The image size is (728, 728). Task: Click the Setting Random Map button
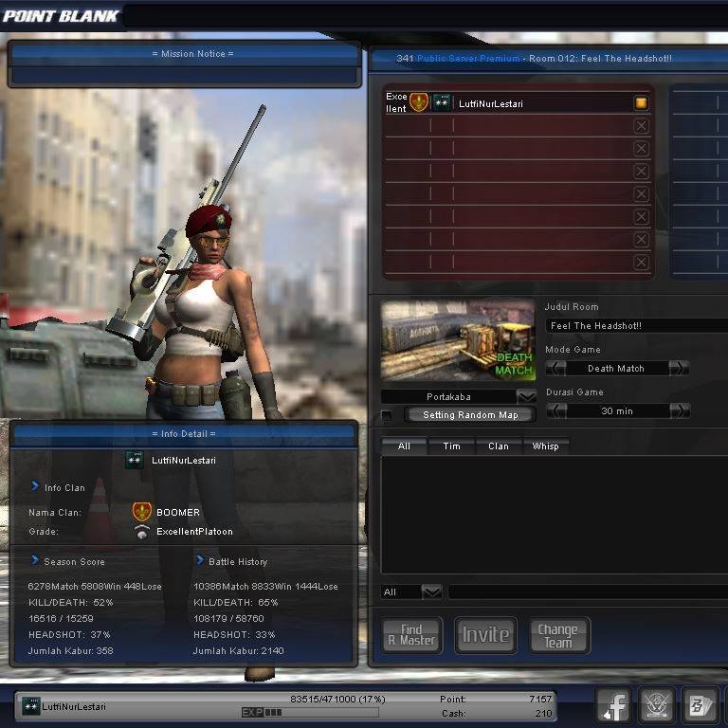tap(470, 414)
